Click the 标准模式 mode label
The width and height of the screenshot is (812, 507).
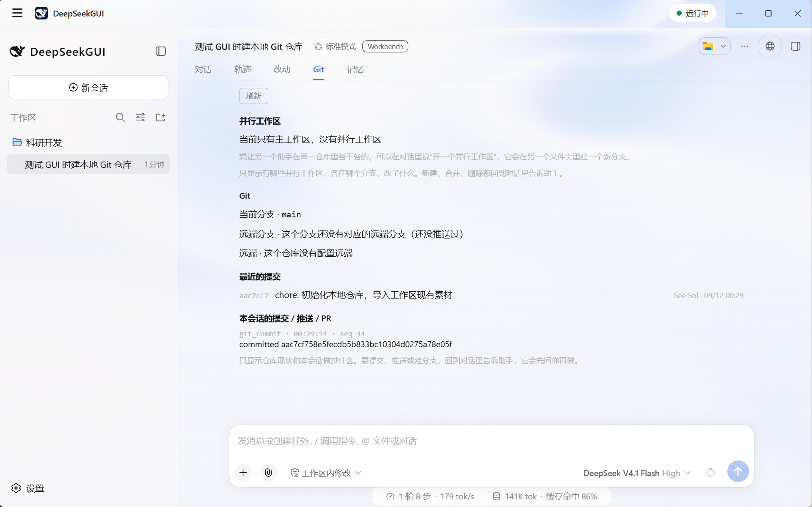(x=335, y=47)
